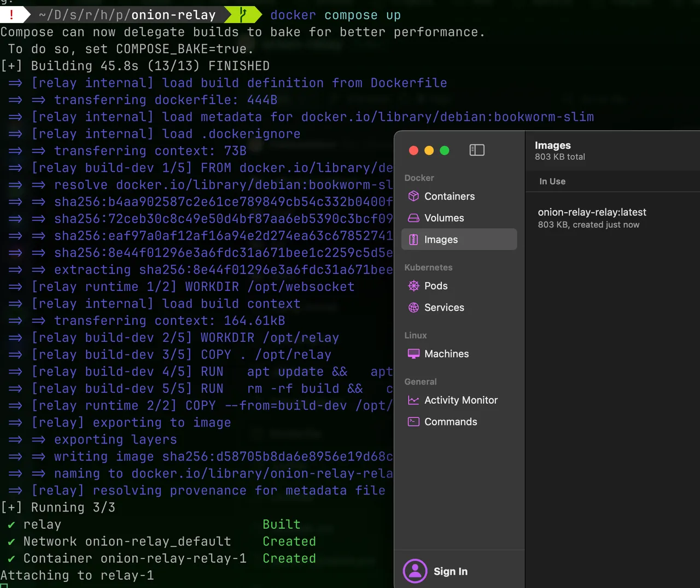Click the user avatar icon

point(415,571)
